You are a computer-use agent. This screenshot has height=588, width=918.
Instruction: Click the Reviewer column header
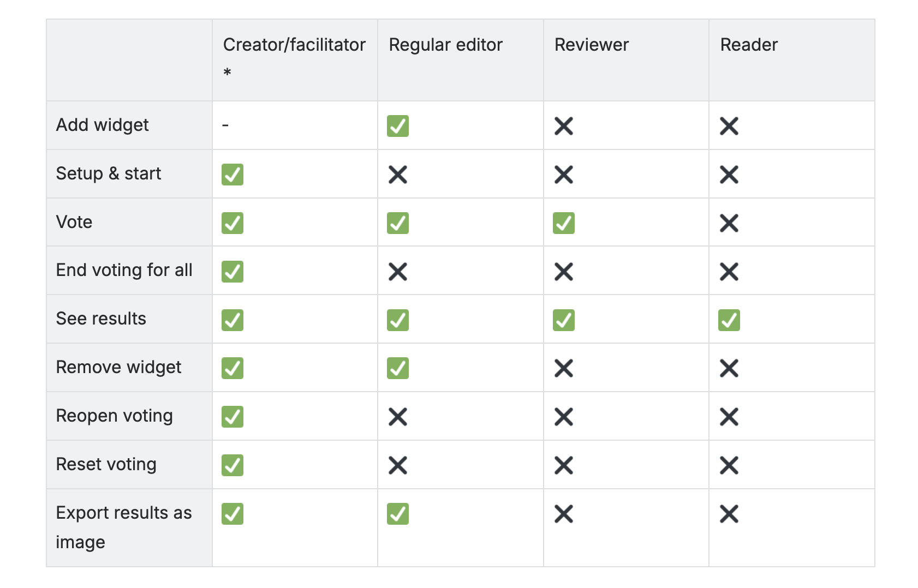[x=592, y=45]
